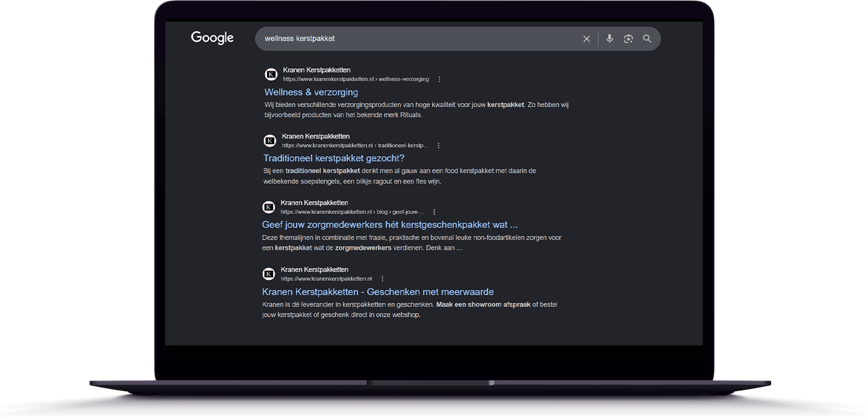Open "Kranen Kerstpakketten - Geschenken met meerwaarde" link
The height and width of the screenshot is (419, 868).
(378, 292)
